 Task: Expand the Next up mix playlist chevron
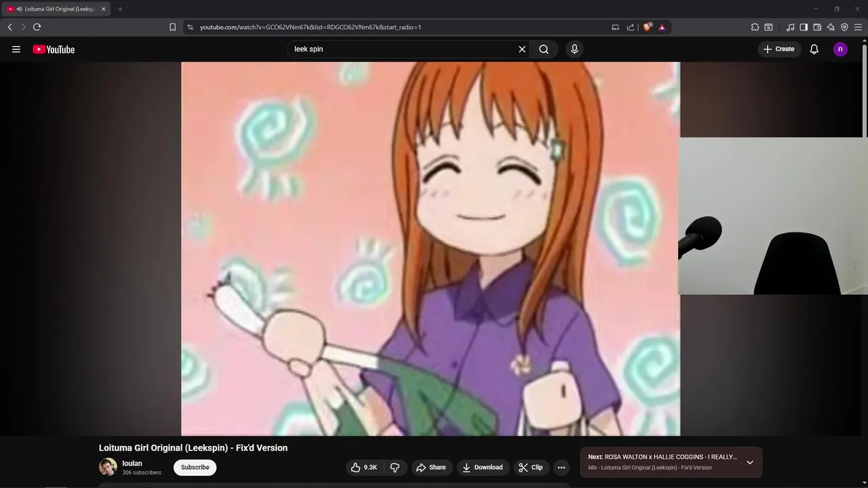click(749, 462)
